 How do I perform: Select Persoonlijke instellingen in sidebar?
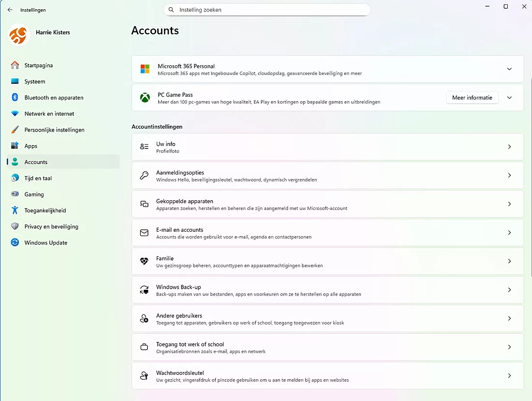tap(54, 130)
